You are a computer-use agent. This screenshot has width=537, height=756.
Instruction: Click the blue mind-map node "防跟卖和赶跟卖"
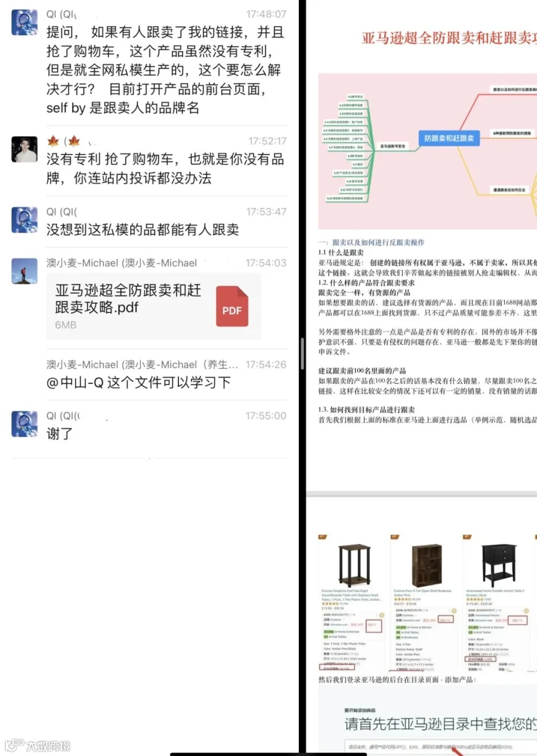[x=449, y=138]
